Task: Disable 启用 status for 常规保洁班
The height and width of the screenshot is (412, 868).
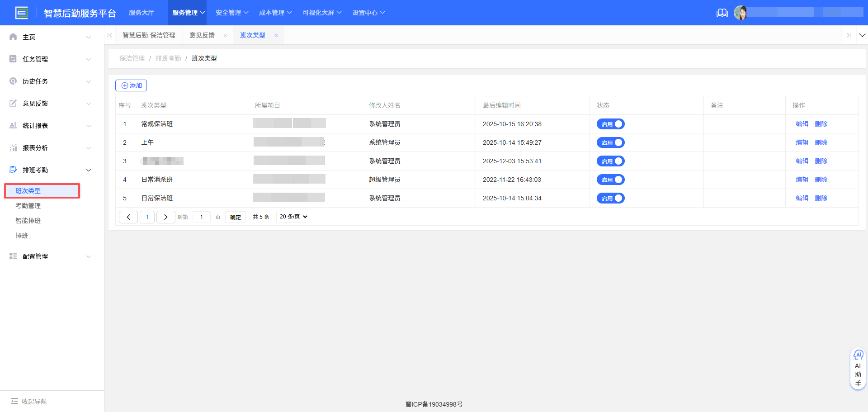Action: pyautogui.click(x=610, y=123)
